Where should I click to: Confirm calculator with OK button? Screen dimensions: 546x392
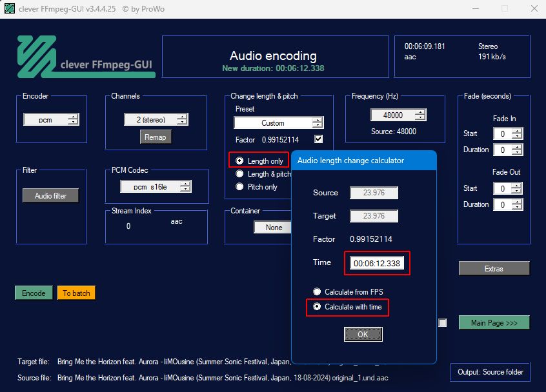click(x=363, y=334)
